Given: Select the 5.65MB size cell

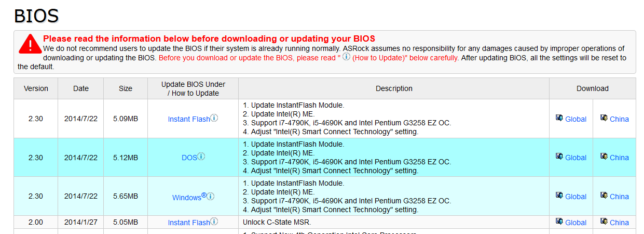Looking at the screenshot, I should tap(126, 197).
